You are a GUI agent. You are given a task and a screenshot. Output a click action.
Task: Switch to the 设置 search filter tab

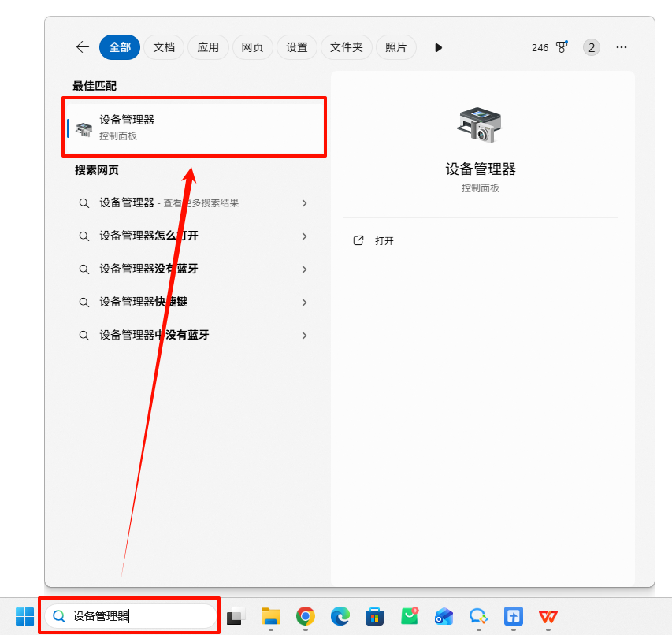click(296, 46)
